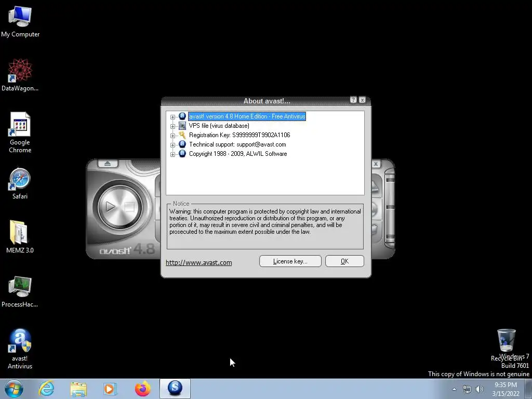Click the Stop button on avast! player
The width and height of the screenshot is (532, 399).
(x=129, y=207)
